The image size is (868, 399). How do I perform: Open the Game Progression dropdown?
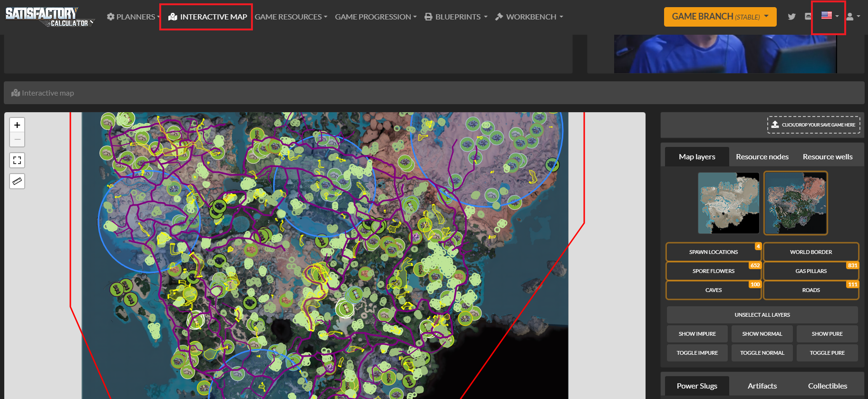376,17
